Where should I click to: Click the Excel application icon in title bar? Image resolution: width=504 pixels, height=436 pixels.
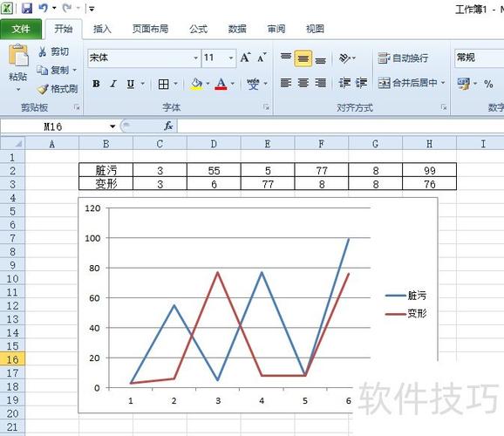(7, 8)
